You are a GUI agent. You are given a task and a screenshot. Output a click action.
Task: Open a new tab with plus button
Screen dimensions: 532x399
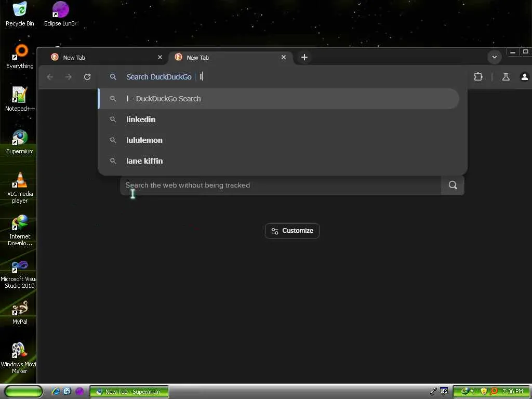click(x=304, y=57)
